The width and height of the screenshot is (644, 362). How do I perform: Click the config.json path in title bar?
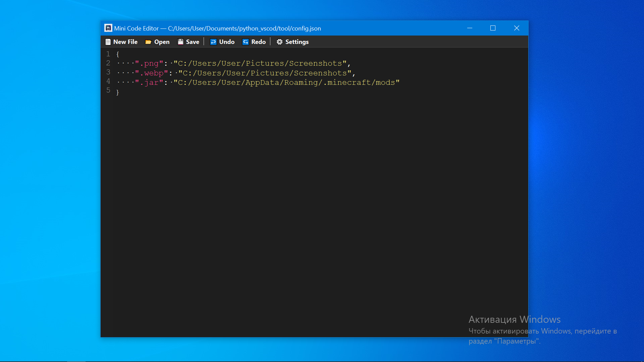pos(245,28)
